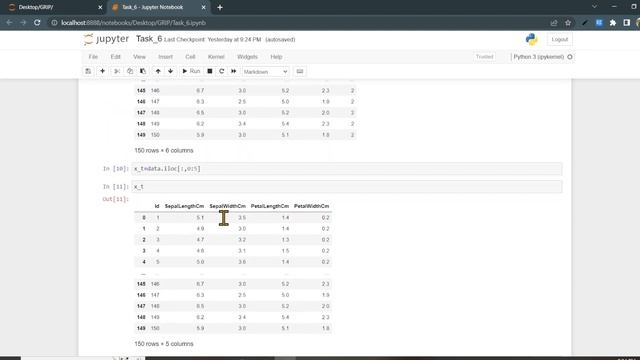Click row index 0 in Out[11] table
This screenshot has height=360, width=640.
pos(144,218)
